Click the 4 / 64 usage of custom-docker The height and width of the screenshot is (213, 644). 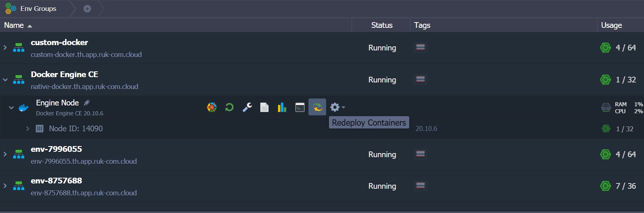tap(626, 48)
